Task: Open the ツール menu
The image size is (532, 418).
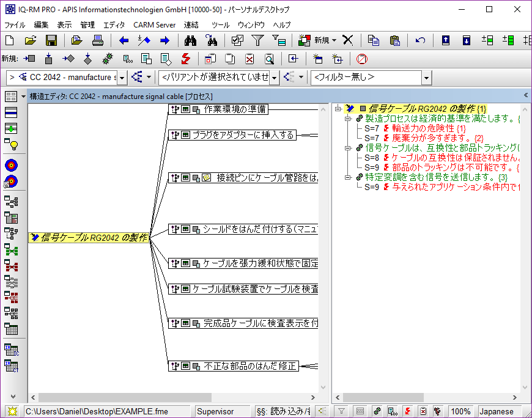Action: 221,24
